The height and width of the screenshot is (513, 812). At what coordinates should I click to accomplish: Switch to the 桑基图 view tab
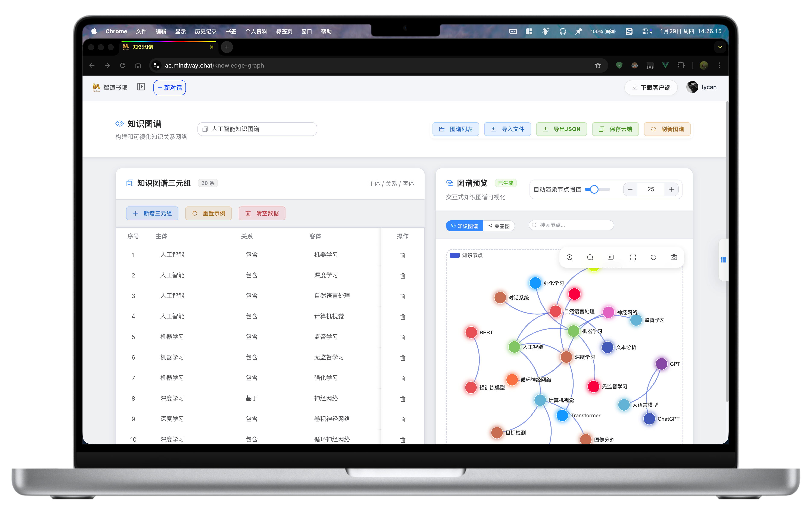(499, 226)
